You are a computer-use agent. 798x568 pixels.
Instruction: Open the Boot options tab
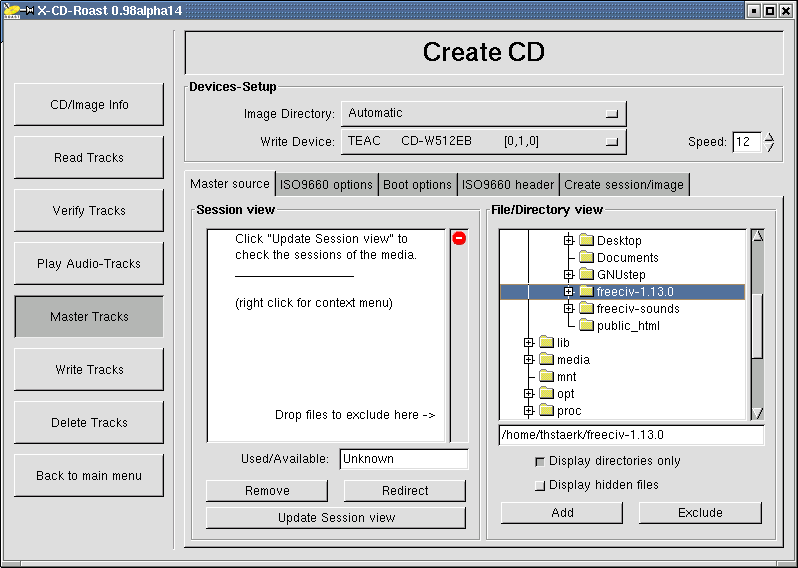pyautogui.click(x=417, y=185)
